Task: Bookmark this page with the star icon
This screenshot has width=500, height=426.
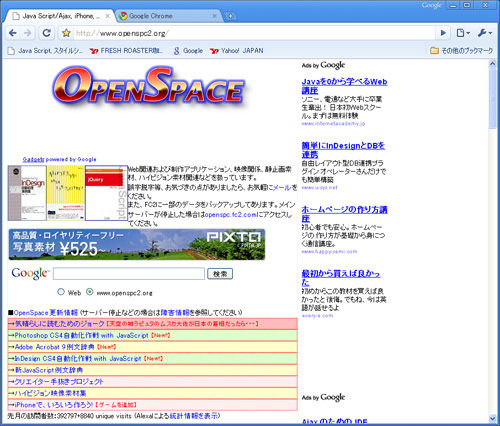Action: [66, 33]
